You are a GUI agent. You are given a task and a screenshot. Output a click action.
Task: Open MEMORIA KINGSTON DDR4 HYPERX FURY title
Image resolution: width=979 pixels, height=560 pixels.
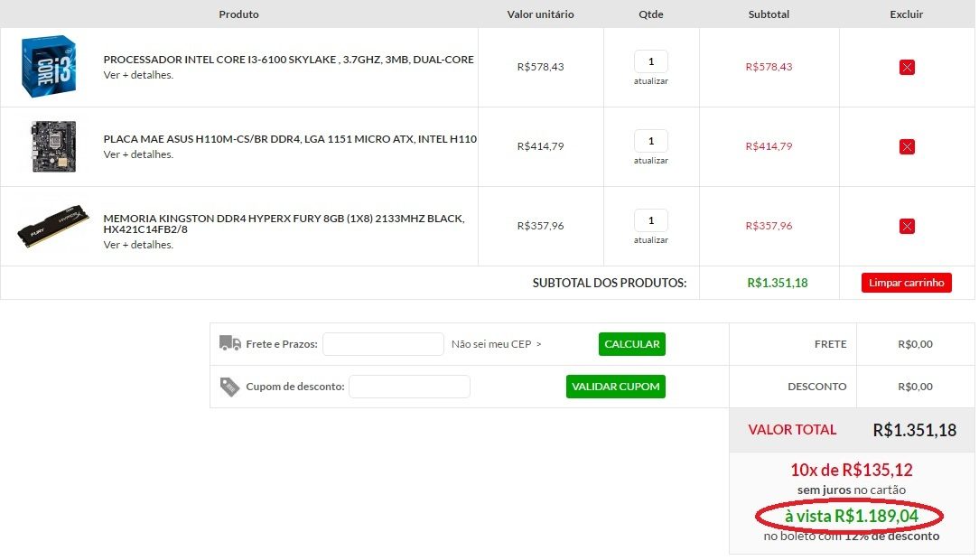pyautogui.click(x=284, y=223)
